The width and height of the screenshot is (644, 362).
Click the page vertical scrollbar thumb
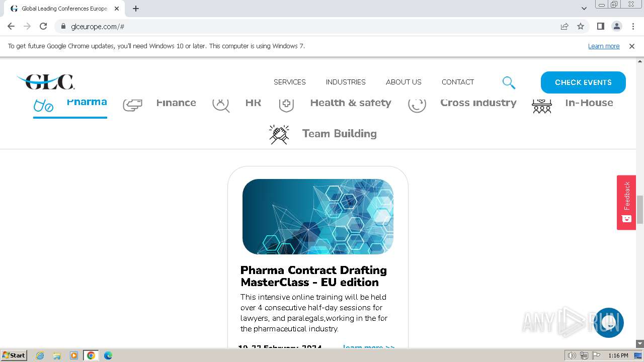(640, 209)
